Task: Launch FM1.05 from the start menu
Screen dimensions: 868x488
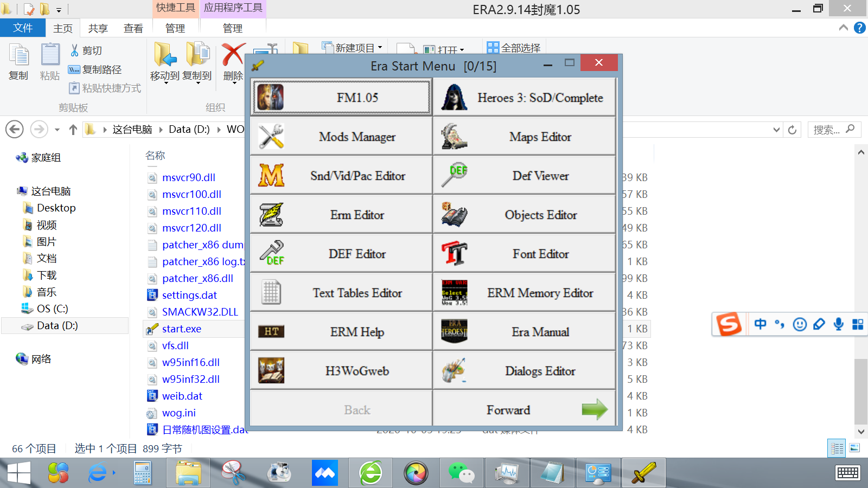Action: (x=341, y=98)
